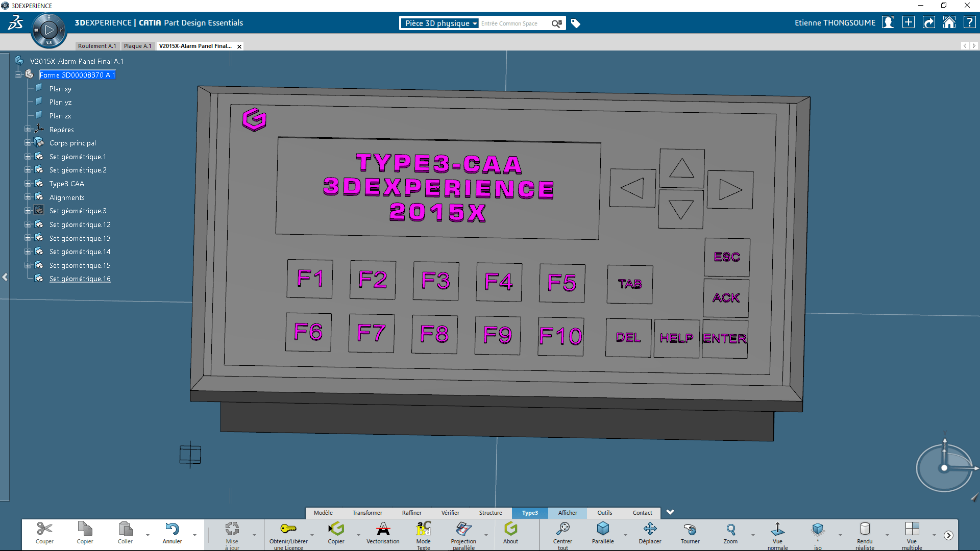Screen dimensions: 980x551
Task: Expand Set géométrique.1 node
Action: (28, 157)
